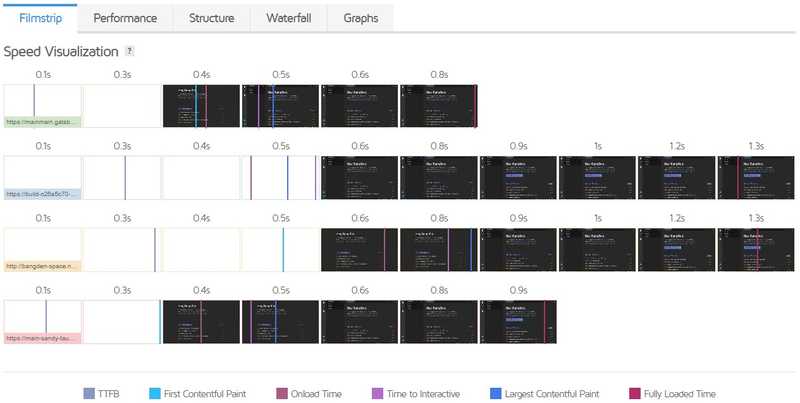Open the Waterfall tab
Image resolution: width=800 pixels, height=403 pixels.
[x=290, y=18]
